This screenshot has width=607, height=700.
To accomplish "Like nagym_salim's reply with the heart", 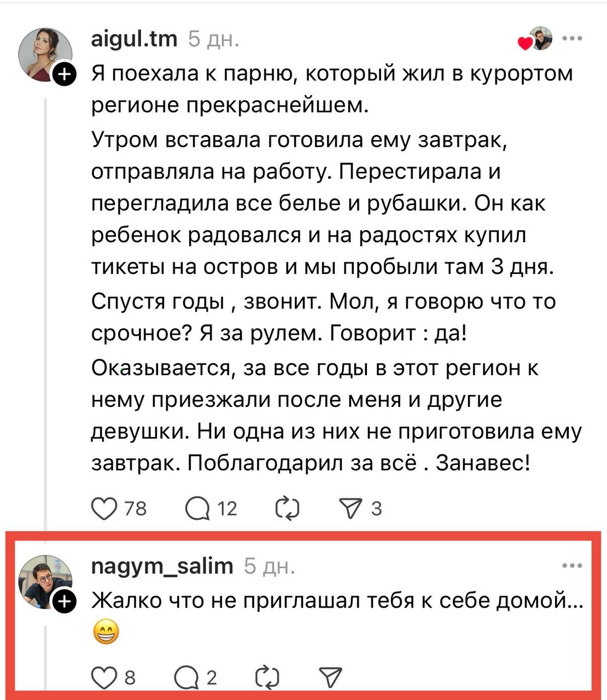I will (102, 678).
